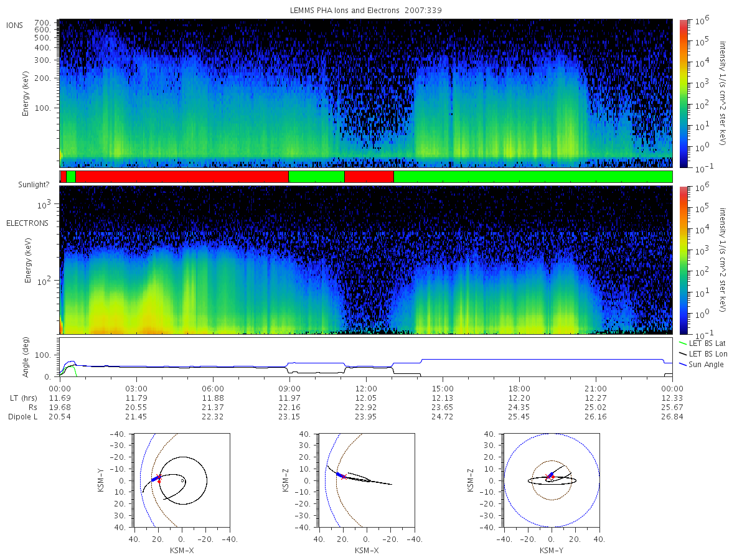This screenshot has height=560, width=747.
Task: Click the ions spectrogram panel
Action: point(366,93)
